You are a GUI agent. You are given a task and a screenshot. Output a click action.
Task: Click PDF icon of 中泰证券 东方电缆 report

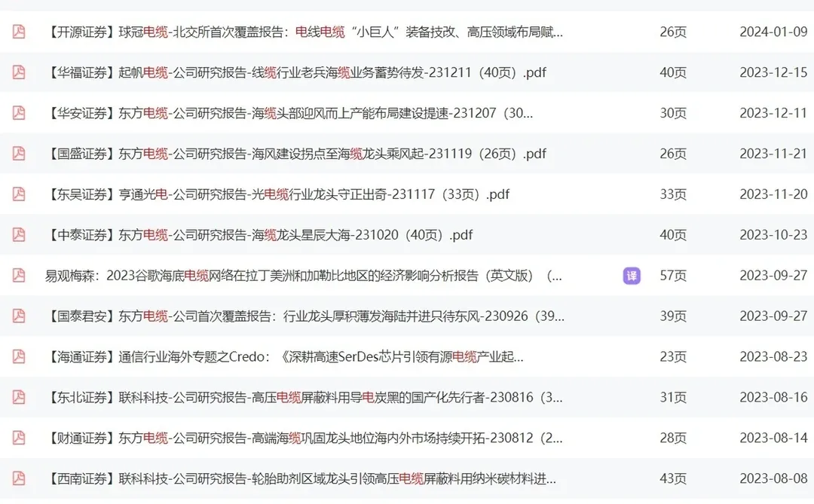coord(19,234)
